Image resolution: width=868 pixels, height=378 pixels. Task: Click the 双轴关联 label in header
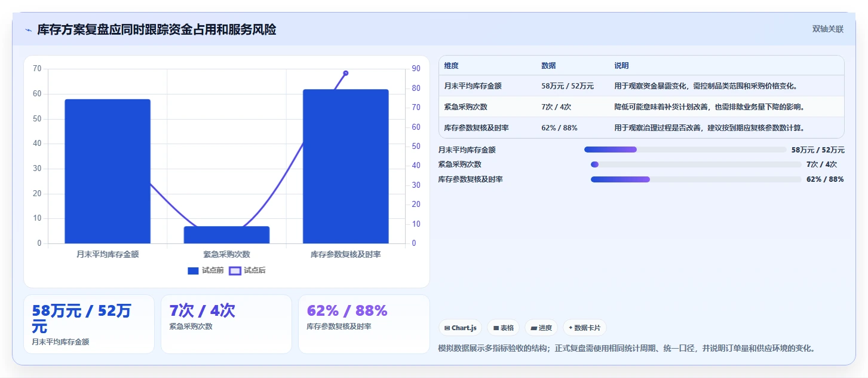tap(828, 29)
